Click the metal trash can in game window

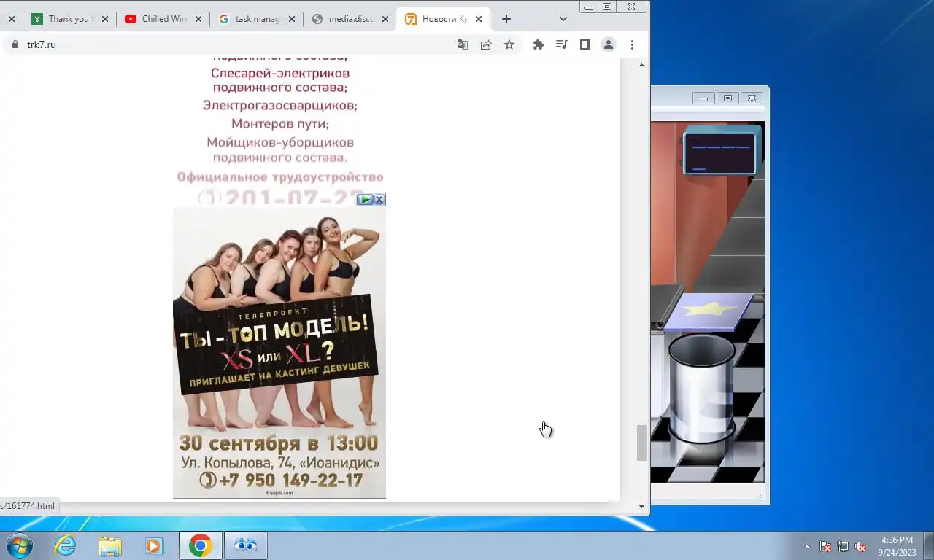point(701,388)
